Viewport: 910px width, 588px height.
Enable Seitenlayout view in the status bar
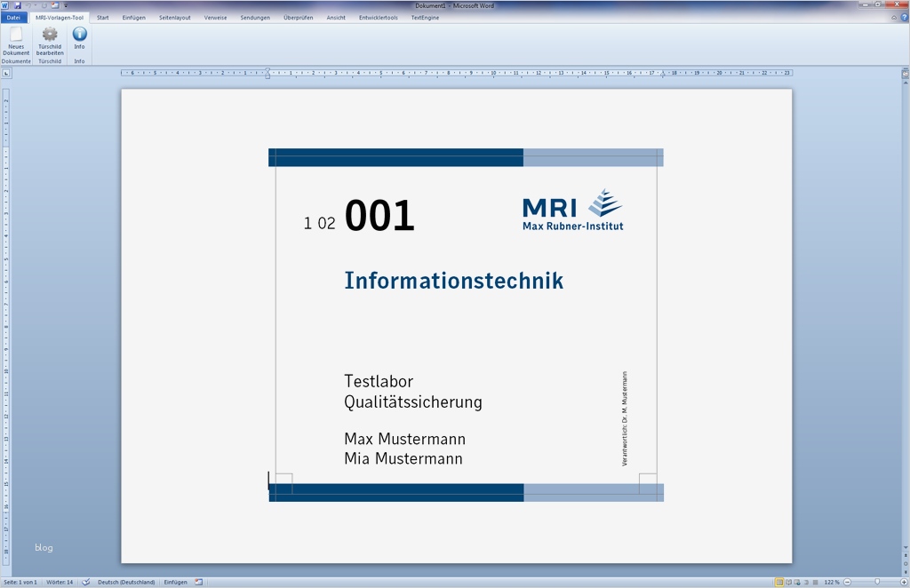[779, 582]
